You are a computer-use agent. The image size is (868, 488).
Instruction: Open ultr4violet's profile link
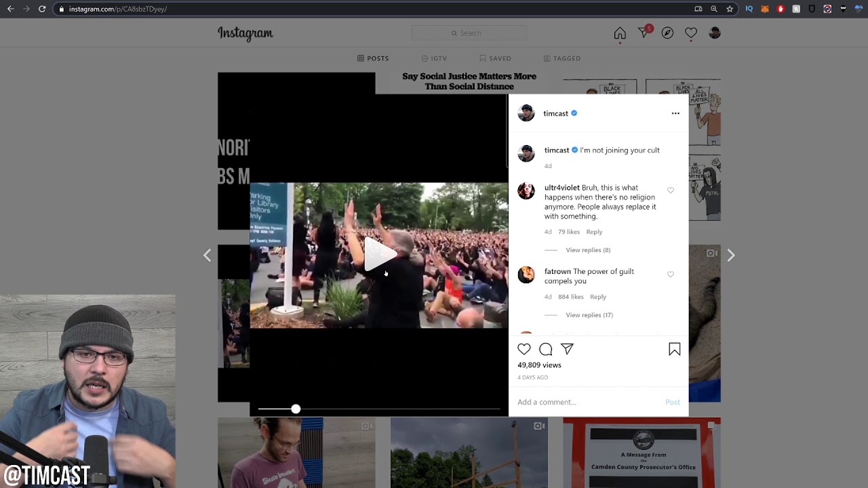(x=561, y=188)
